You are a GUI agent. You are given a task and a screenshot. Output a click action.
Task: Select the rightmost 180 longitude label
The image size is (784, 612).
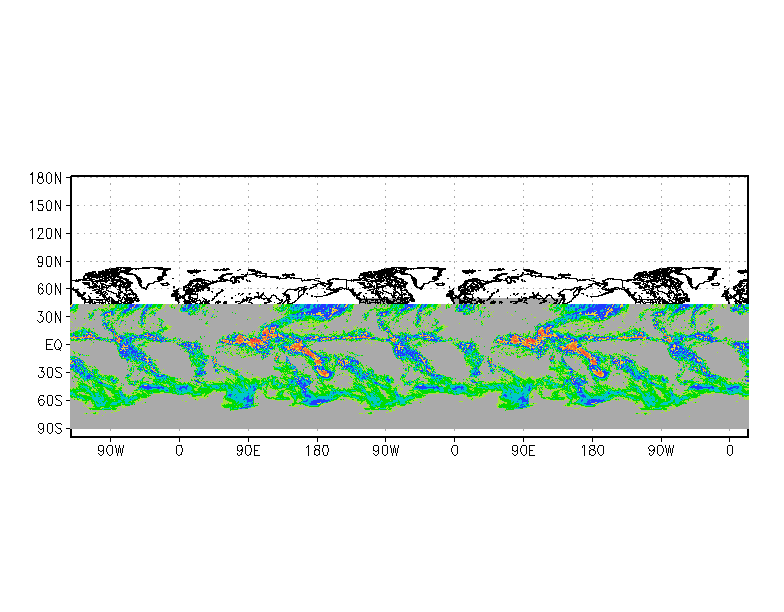point(592,451)
